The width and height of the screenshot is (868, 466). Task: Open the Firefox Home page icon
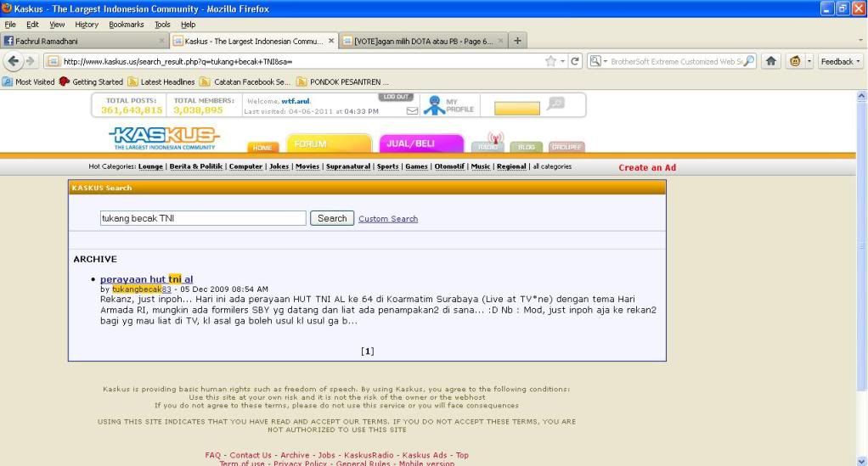pos(770,61)
